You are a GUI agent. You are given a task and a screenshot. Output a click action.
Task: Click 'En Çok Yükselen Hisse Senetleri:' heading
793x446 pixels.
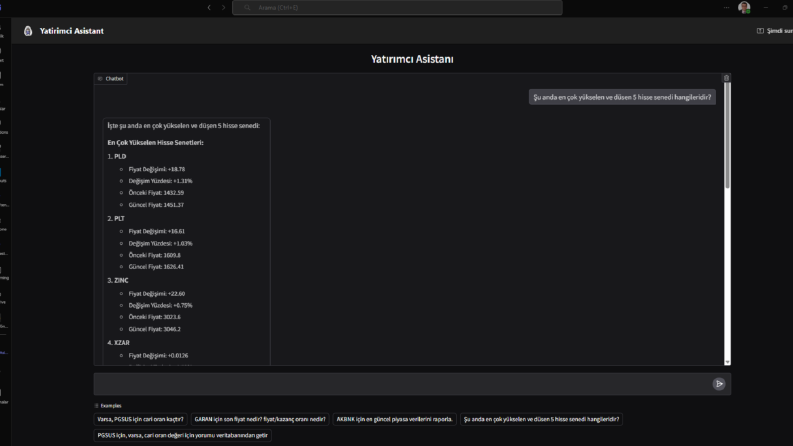(x=155, y=143)
